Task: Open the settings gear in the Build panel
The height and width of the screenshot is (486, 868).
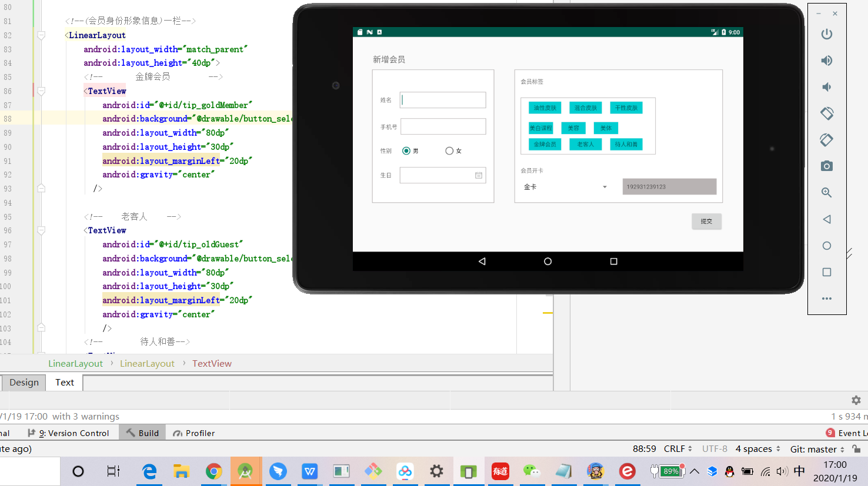Action: (x=856, y=400)
